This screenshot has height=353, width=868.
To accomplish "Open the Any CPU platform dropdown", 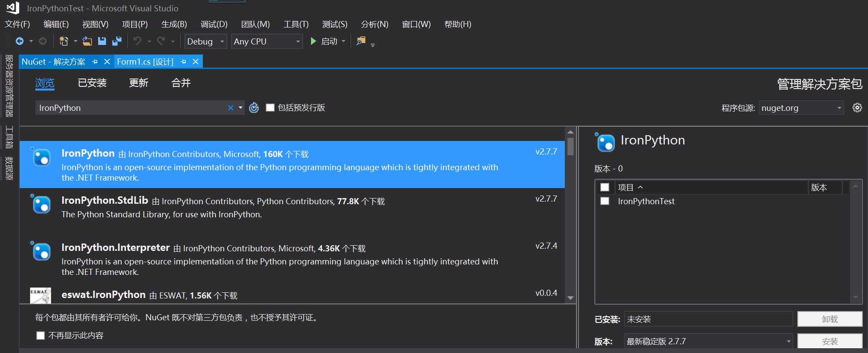I will [x=267, y=41].
